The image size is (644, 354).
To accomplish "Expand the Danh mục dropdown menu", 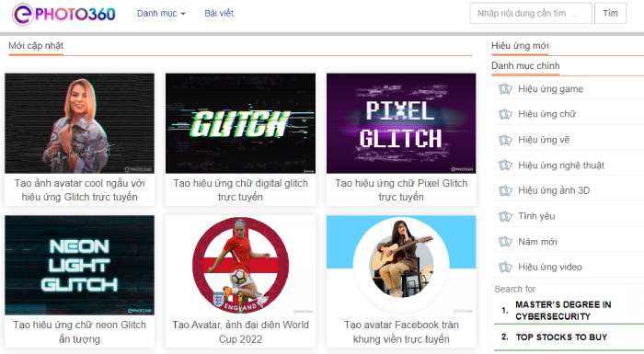I will [x=161, y=14].
